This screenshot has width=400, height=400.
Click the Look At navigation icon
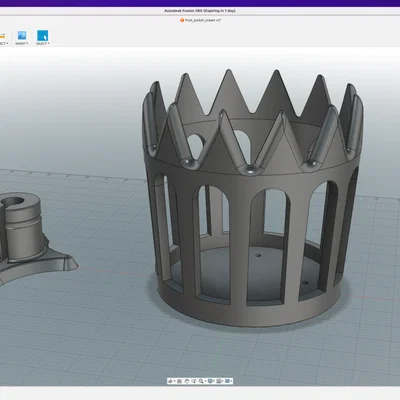pos(179,381)
